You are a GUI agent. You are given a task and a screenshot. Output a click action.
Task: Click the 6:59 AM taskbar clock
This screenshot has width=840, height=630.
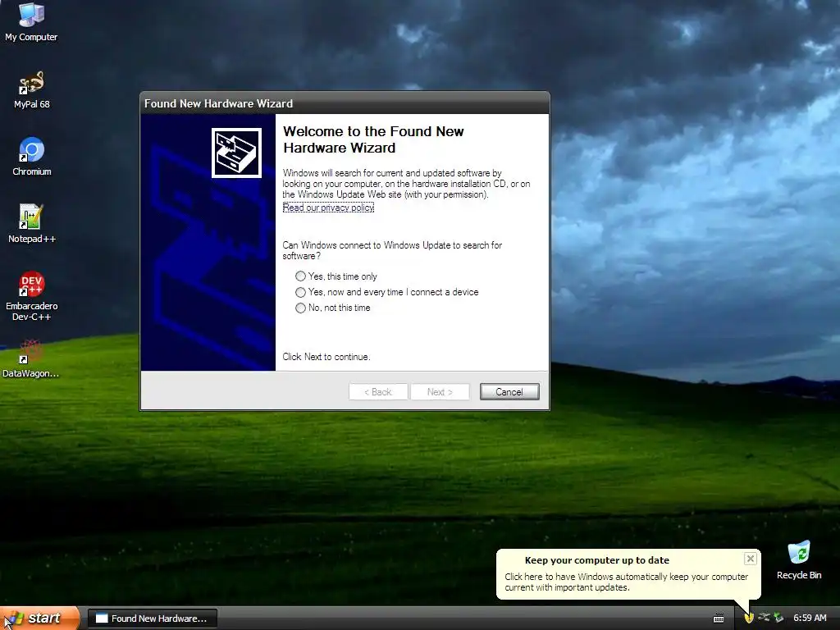pyautogui.click(x=810, y=618)
